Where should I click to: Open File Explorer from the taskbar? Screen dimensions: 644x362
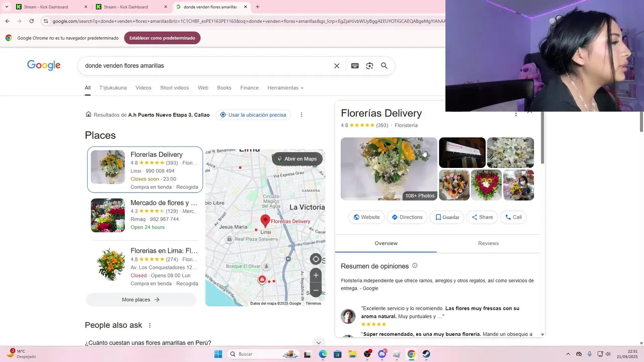point(352,354)
